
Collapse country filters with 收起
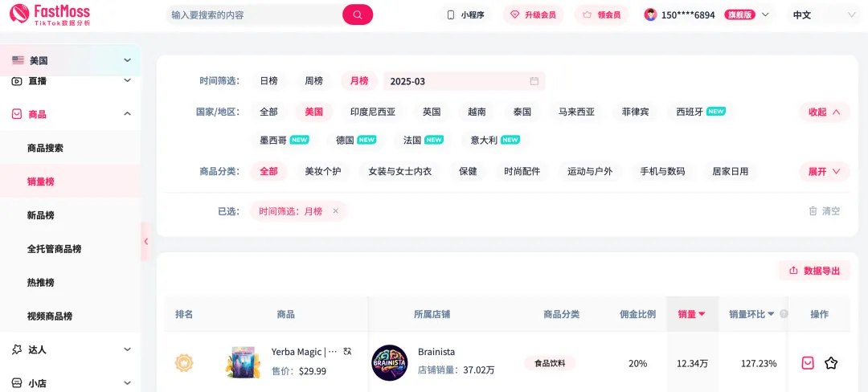[825, 112]
